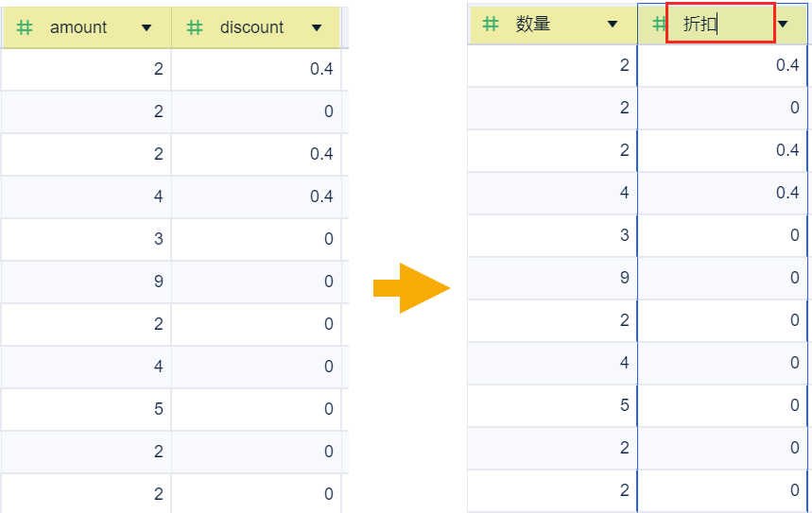Open the 数量 column dropdown arrow
Viewport: 812px width, 513px height.
coord(613,25)
